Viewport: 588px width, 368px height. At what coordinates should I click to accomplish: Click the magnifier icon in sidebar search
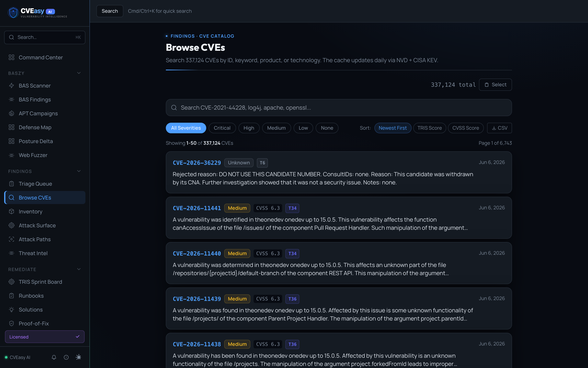tap(11, 37)
